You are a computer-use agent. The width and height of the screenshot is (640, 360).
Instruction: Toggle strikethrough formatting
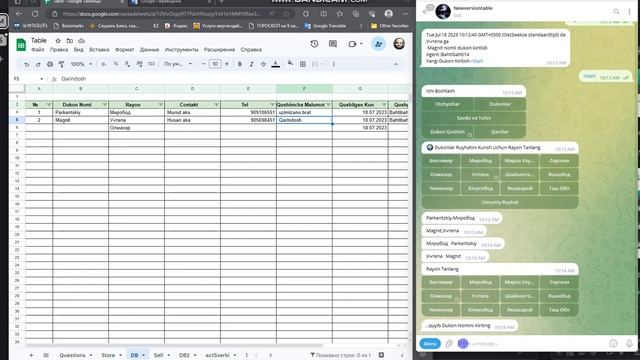(263, 64)
